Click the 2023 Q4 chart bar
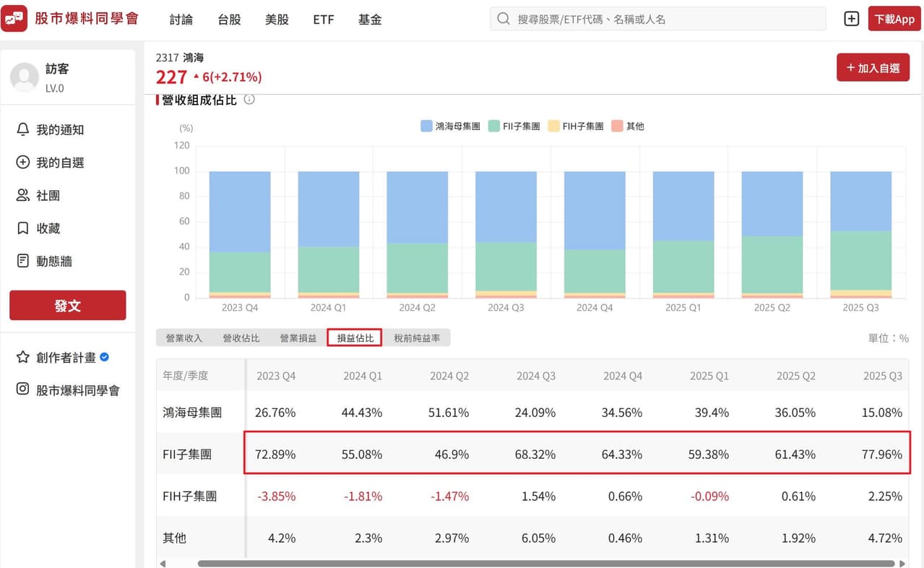924x568 pixels. (240, 234)
